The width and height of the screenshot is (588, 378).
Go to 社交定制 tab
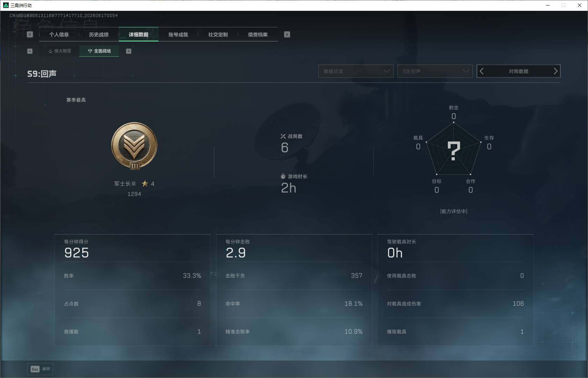(x=218, y=35)
